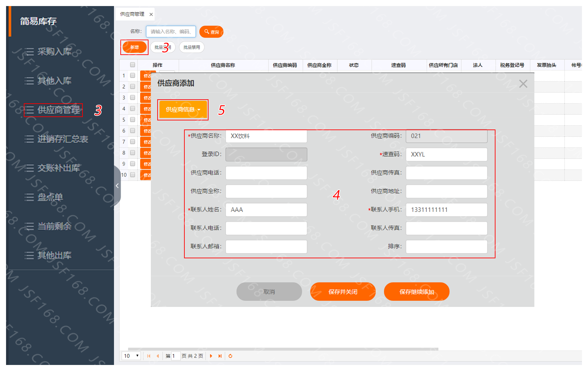The height and width of the screenshot is (371, 588).
Task: Check the row 1 checkbox
Action: point(132,75)
